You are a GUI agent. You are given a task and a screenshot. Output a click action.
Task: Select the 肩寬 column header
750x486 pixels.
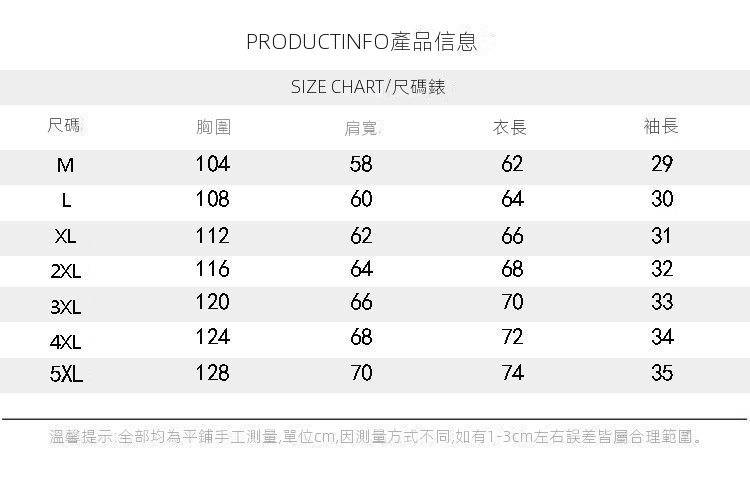(362, 128)
